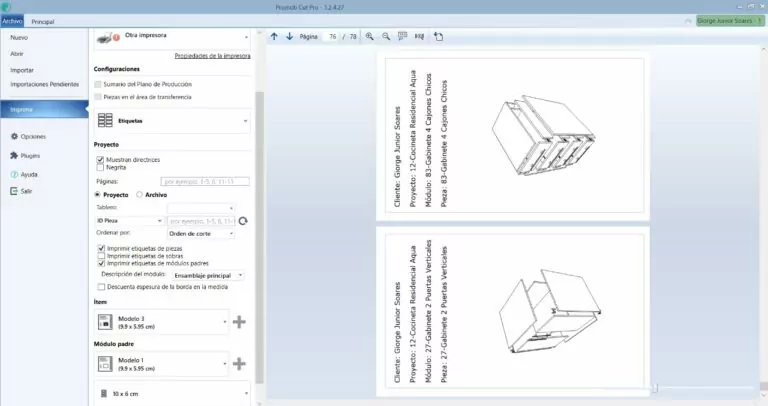768x406 pixels.
Task: Click the Salir exit icon
Action: click(14, 191)
